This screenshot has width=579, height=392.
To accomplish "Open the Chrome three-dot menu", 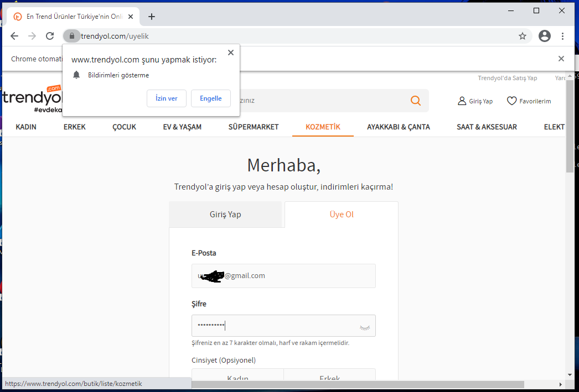I will pyautogui.click(x=562, y=36).
